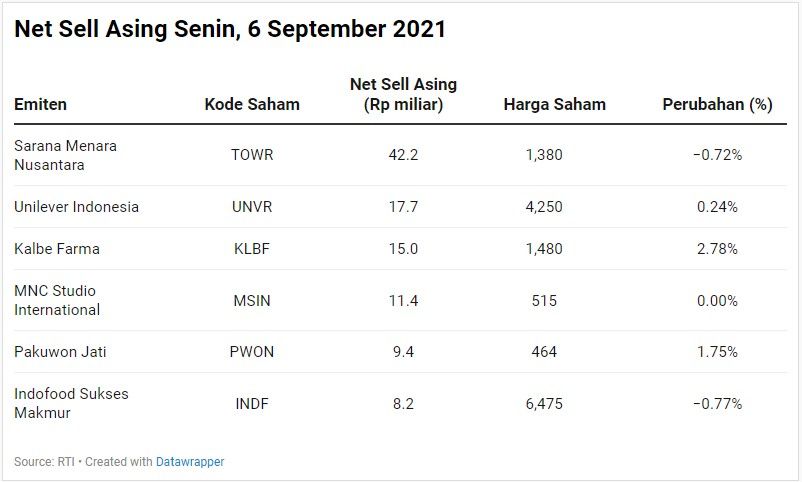Screen dimensions: 802x482
Task: Click the UNVR stock code
Action: (x=252, y=207)
